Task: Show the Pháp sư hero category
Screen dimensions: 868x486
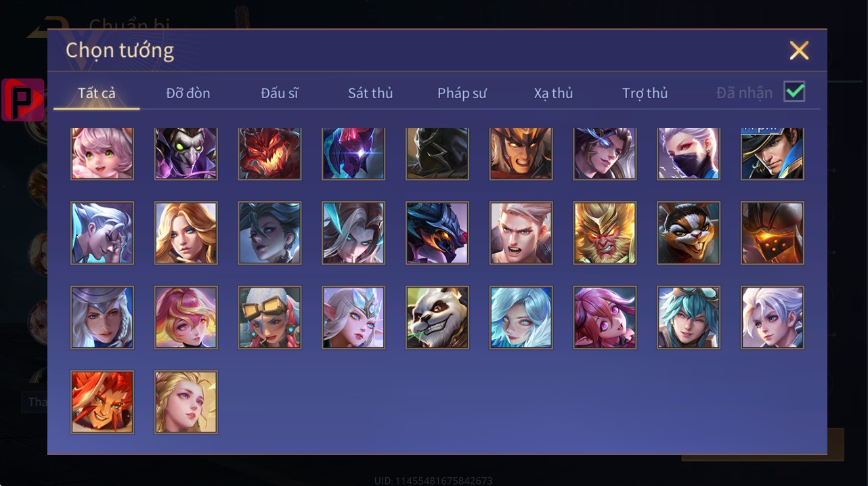Action: tap(462, 93)
